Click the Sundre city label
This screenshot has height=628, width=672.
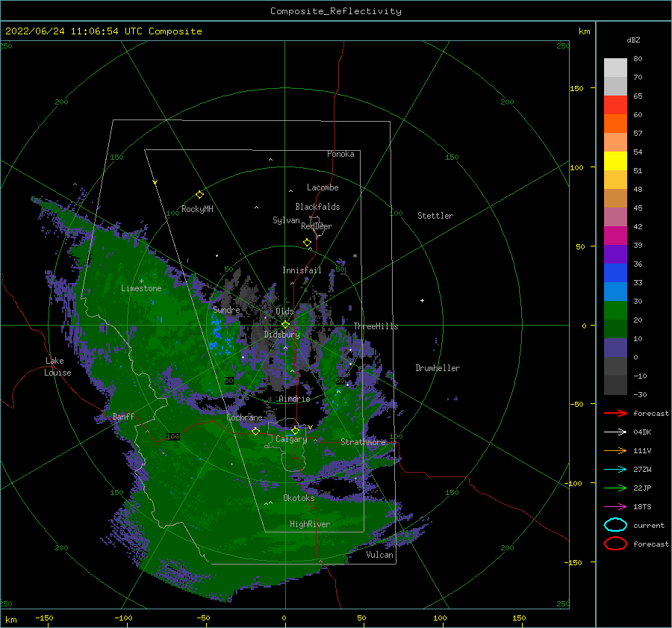[226, 309]
